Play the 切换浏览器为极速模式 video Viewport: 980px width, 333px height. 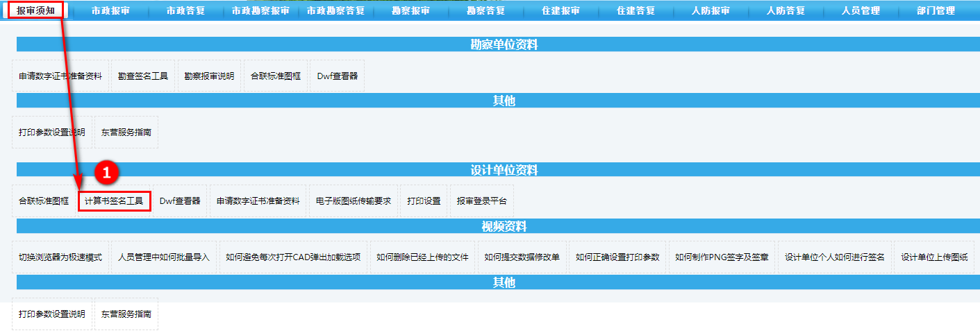60,257
